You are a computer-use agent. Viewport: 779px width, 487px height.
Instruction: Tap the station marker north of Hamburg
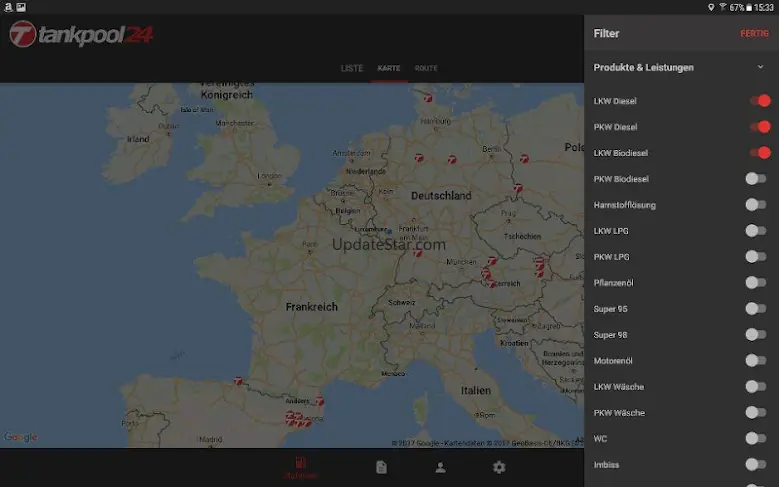click(x=428, y=98)
